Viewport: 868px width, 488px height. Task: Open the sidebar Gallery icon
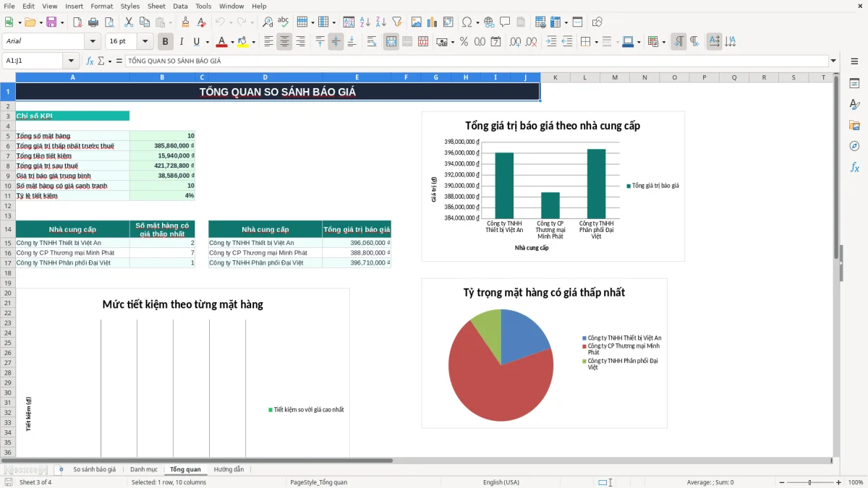point(854,125)
